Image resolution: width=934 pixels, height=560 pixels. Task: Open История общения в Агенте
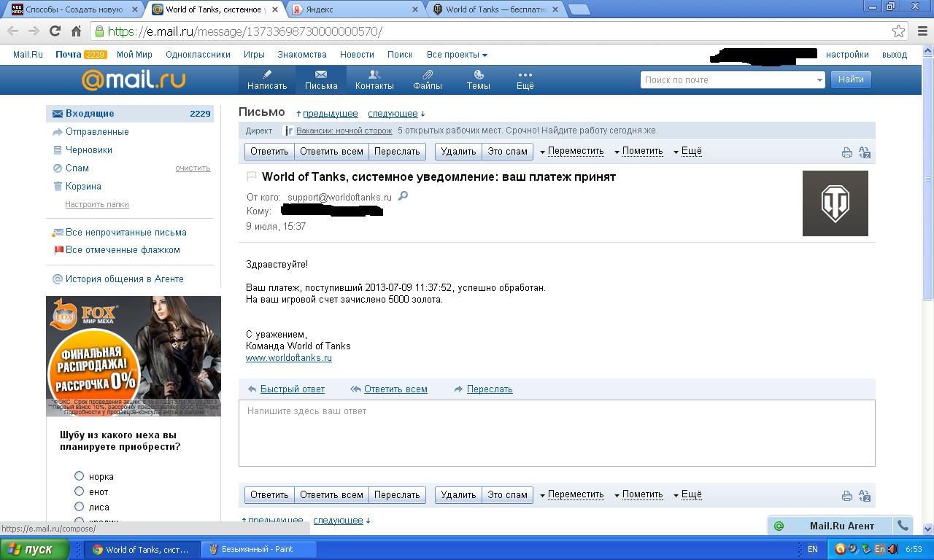click(x=125, y=279)
